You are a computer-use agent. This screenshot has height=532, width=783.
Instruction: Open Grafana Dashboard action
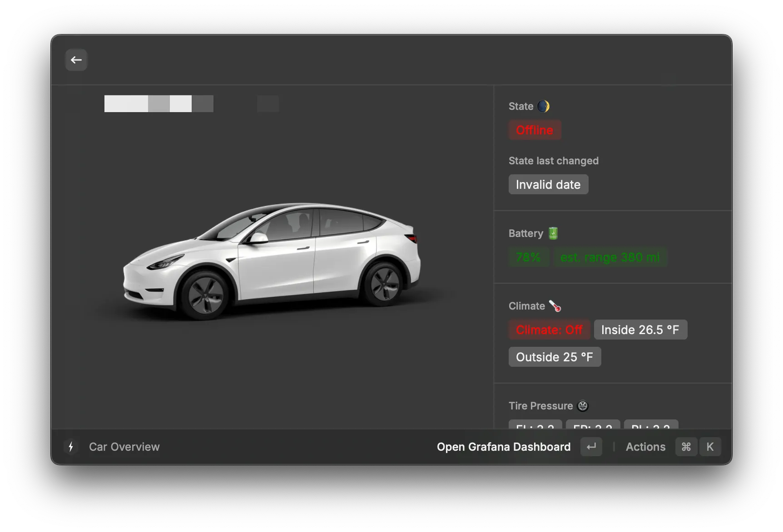coord(503,447)
